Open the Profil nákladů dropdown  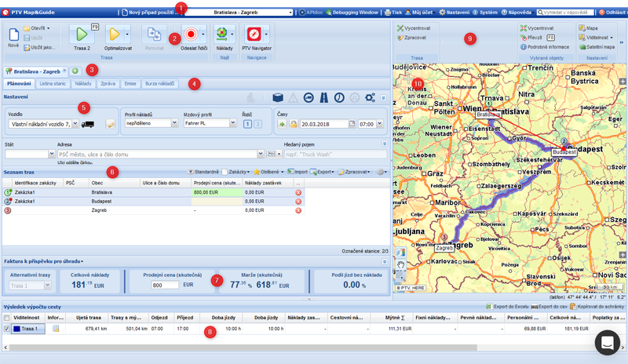174,123
